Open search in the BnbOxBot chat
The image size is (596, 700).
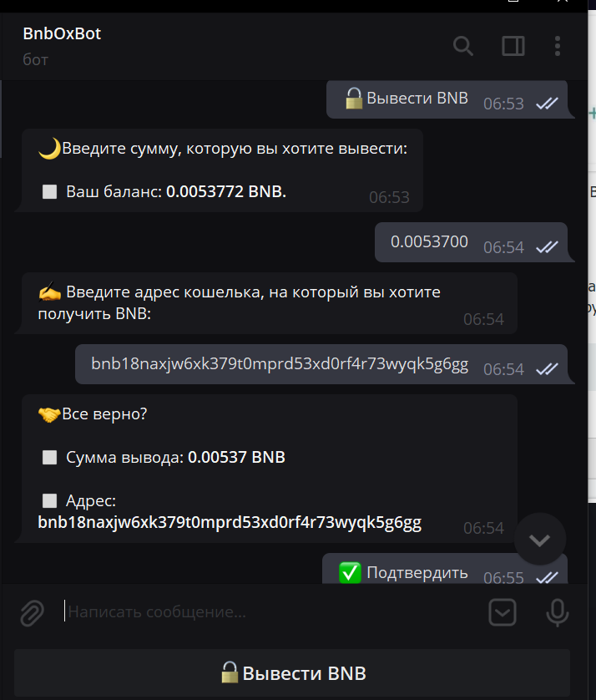click(x=463, y=46)
